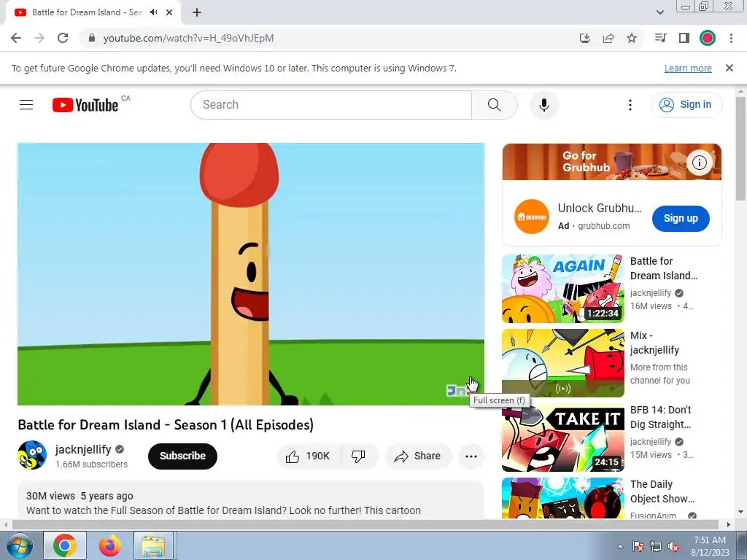This screenshot has width=747, height=560.
Task: Mute the tab via speaker icon
Action: 154,12
